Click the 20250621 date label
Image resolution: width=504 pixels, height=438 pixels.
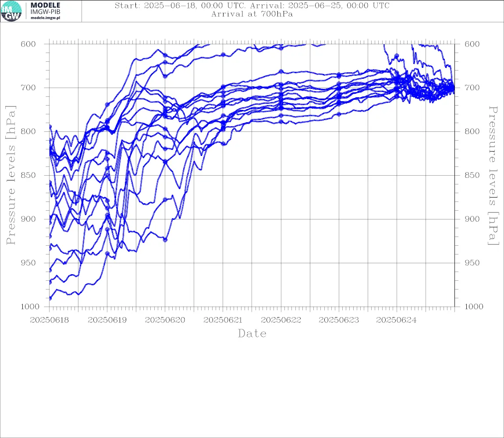click(x=223, y=320)
